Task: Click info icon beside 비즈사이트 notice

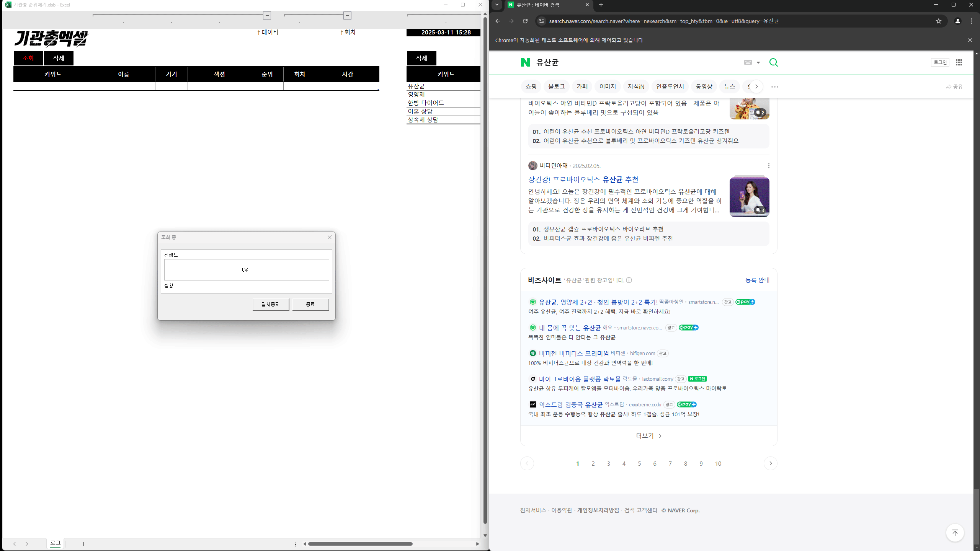Action: 629,280
